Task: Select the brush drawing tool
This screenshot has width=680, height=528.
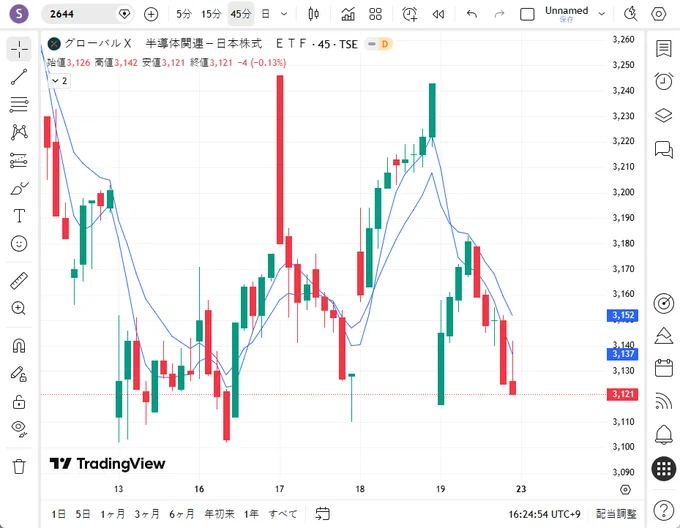Action: coord(19,188)
